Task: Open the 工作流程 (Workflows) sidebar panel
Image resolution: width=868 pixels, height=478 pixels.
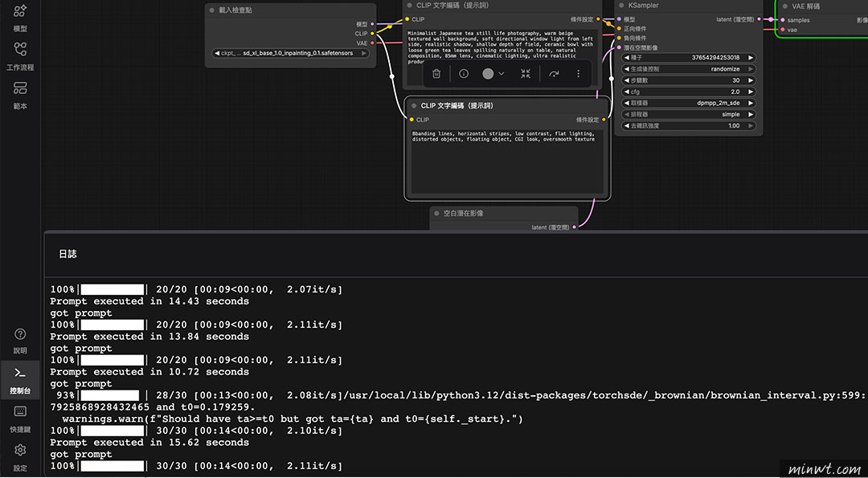Action: pyautogui.click(x=20, y=55)
